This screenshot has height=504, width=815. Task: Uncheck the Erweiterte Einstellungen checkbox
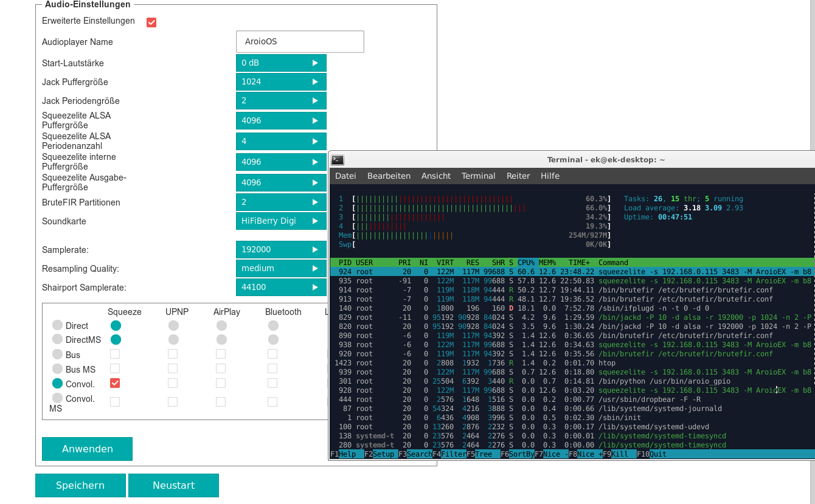point(151,22)
